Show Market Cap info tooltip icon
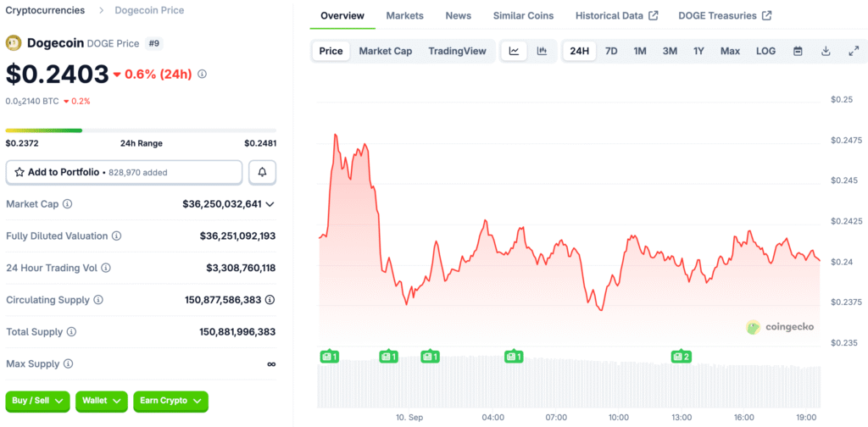This screenshot has height=427, width=868. [x=67, y=204]
